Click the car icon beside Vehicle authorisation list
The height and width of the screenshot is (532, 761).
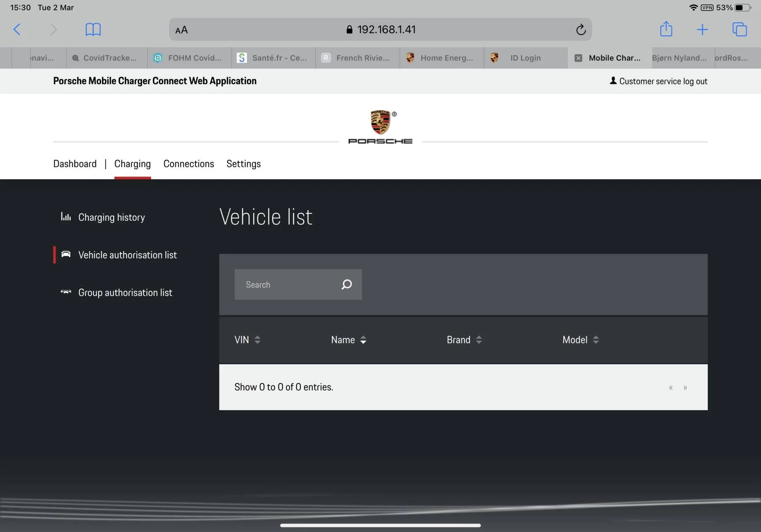point(66,254)
